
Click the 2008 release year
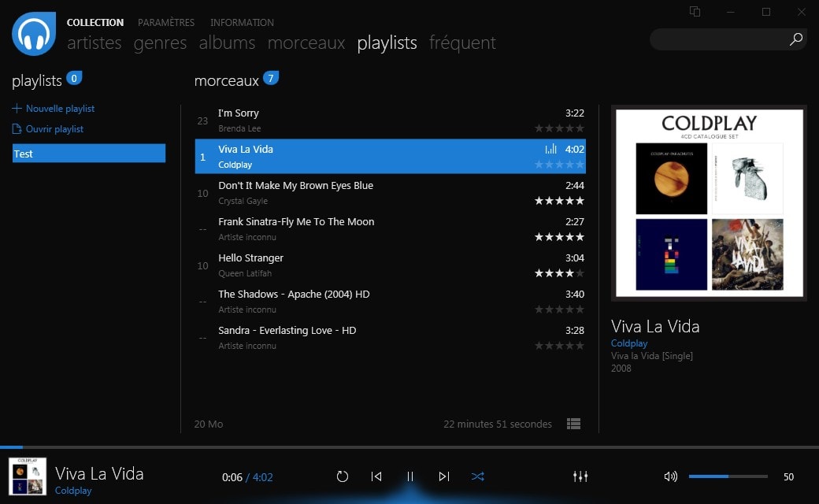pos(621,369)
